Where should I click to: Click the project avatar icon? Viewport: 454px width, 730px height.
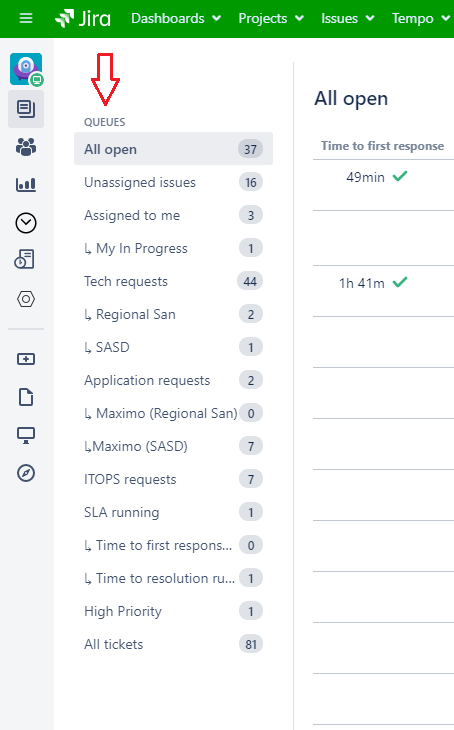[26, 69]
